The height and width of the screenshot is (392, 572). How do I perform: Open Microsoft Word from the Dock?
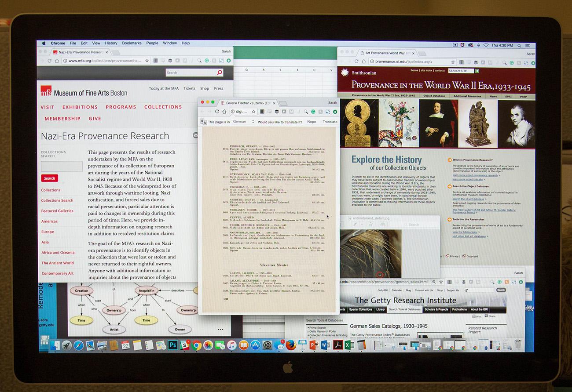coord(326,345)
